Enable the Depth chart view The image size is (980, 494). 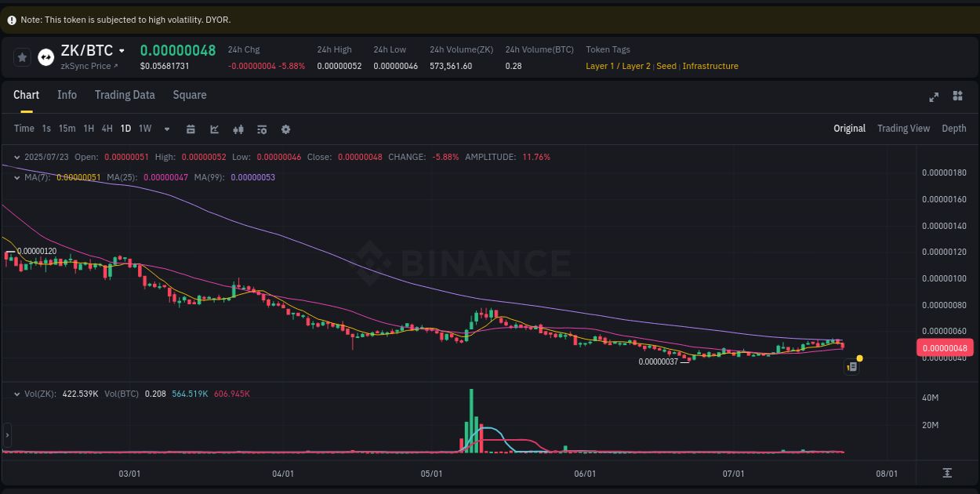[x=954, y=128]
